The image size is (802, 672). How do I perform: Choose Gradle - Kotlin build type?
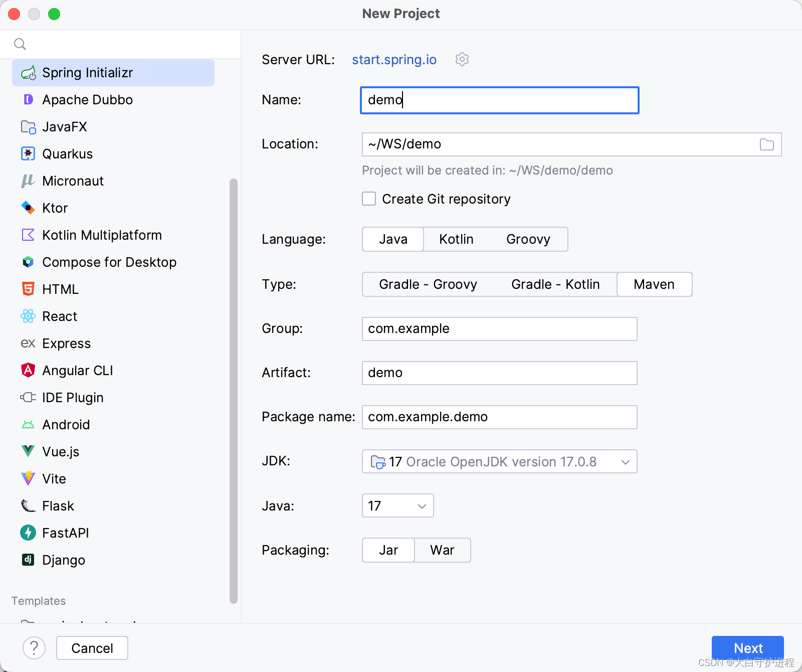[555, 284]
